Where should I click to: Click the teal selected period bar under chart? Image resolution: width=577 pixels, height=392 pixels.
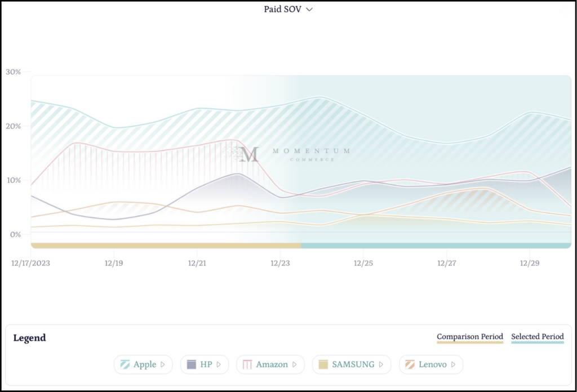coord(436,246)
